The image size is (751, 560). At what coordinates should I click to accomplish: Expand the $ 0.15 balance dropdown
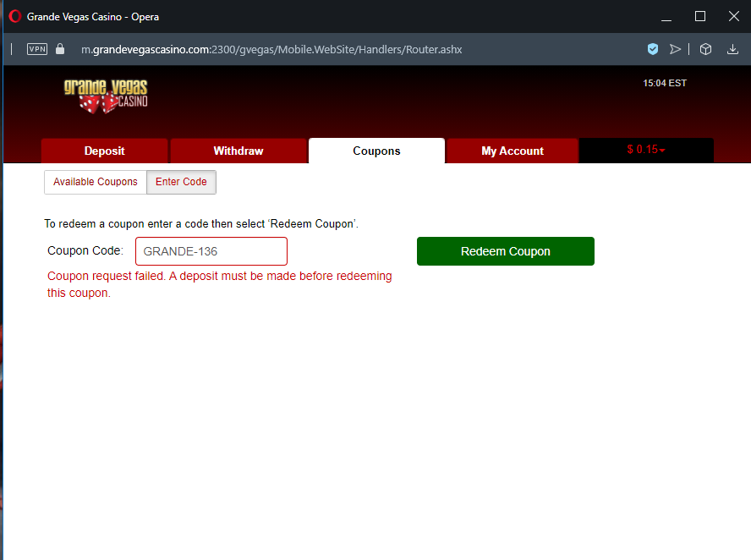coord(646,150)
